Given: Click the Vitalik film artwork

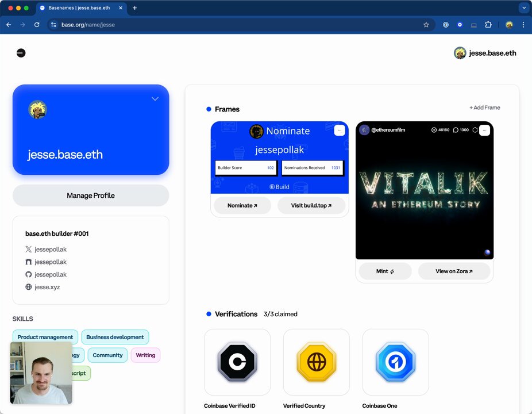Looking at the screenshot, I should click(x=425, y=190).
